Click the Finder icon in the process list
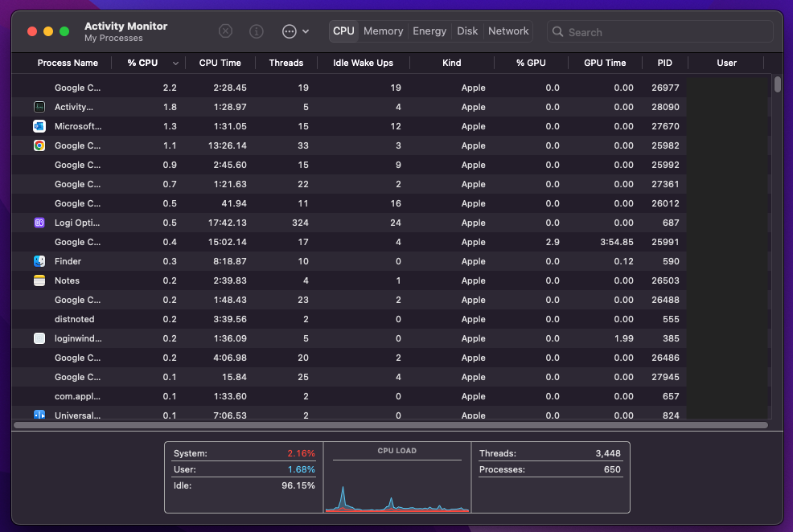 [39, 261]
